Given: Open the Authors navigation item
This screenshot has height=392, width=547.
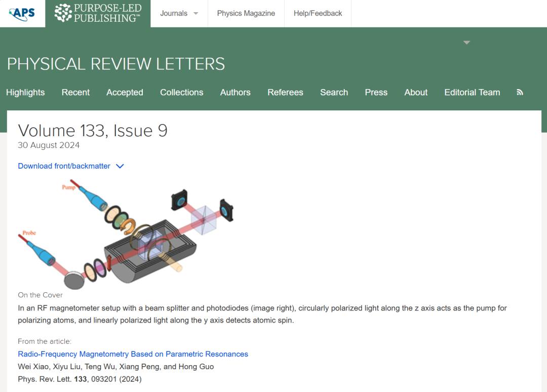Looking at the screenshot, I should click(236, 92).
